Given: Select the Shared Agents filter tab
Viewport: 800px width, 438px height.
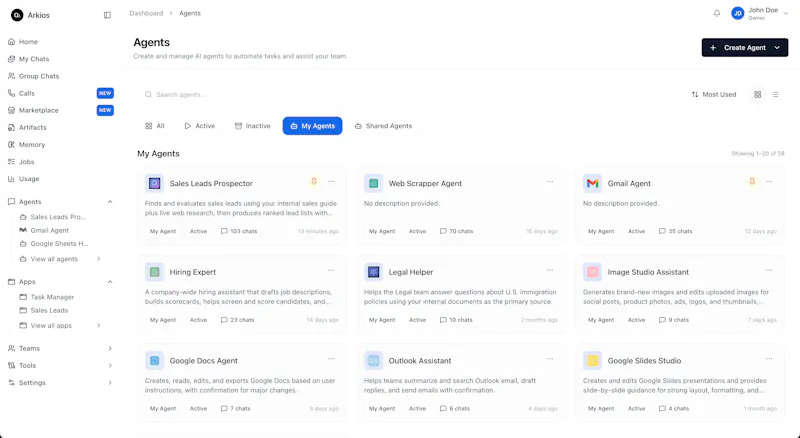Looking at the screenshot, I should [x=383, y=126].
